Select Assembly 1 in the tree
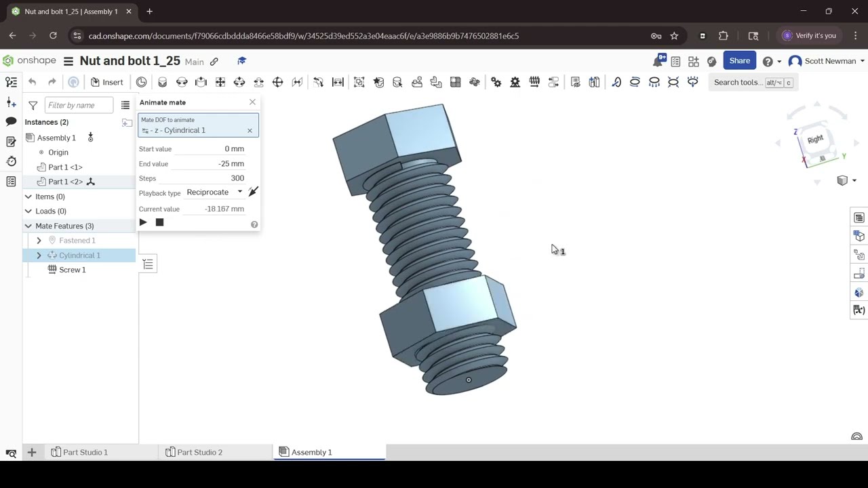868x488 pixels. tap(56, 138)
